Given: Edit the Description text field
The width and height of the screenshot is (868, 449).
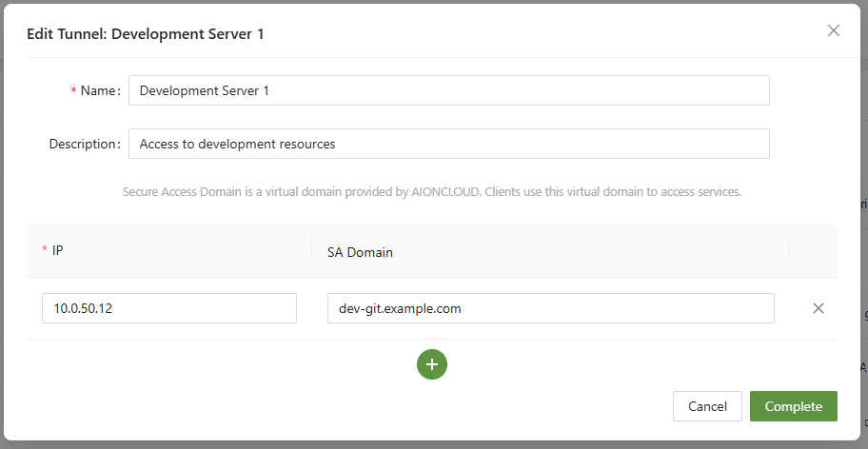Looking at the screenshot, I should pyautogui.click(x=448, y=145).
